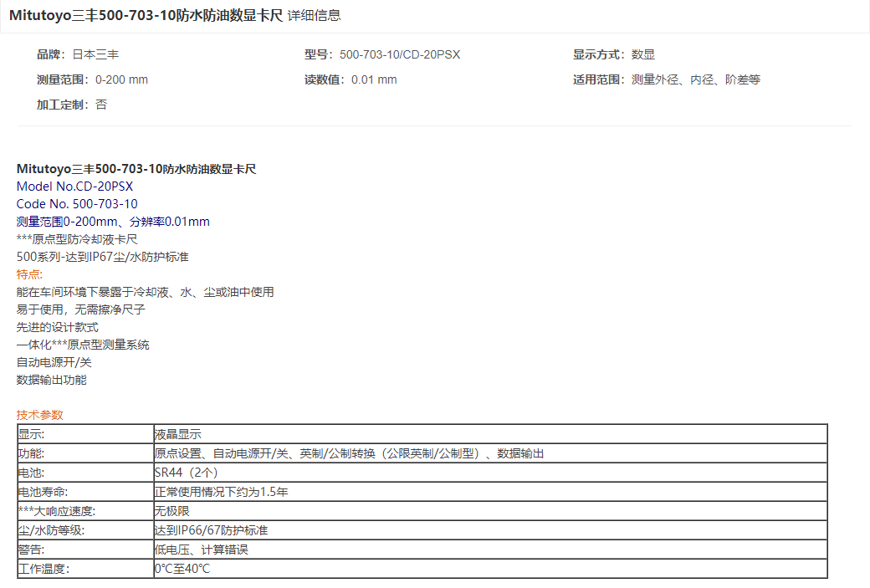Click the 适用范围 value 测量外径、内径、阶差等
Viewport: 870px width, 588px height.
point(696,79)
